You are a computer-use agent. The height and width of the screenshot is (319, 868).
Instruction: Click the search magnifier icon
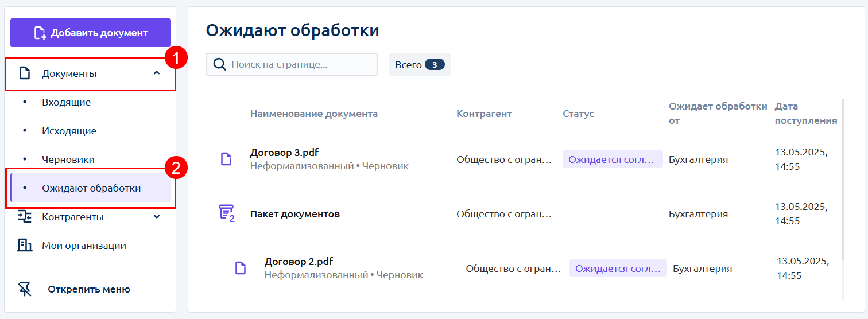[x=219, y=64]
